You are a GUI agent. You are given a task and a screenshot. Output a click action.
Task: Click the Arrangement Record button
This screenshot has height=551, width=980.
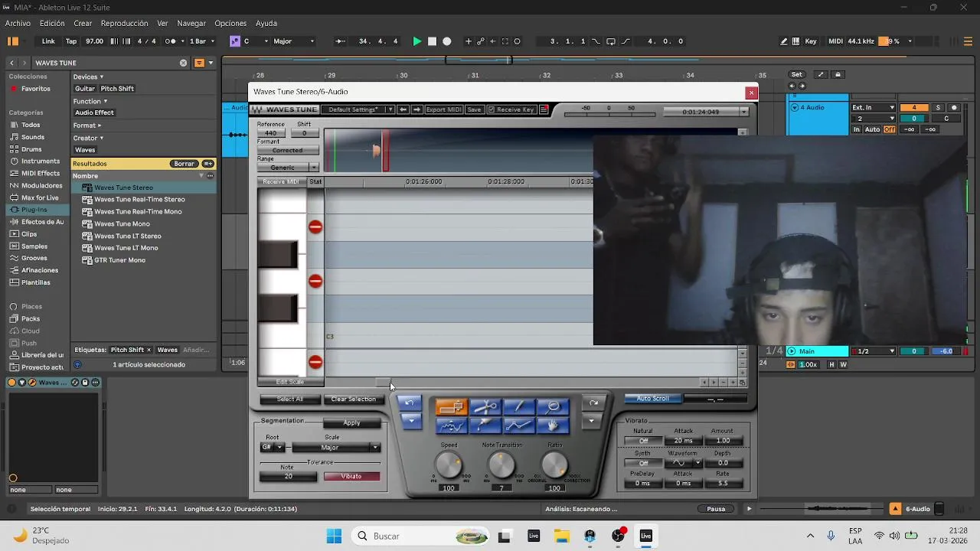[x=447, y=41]
